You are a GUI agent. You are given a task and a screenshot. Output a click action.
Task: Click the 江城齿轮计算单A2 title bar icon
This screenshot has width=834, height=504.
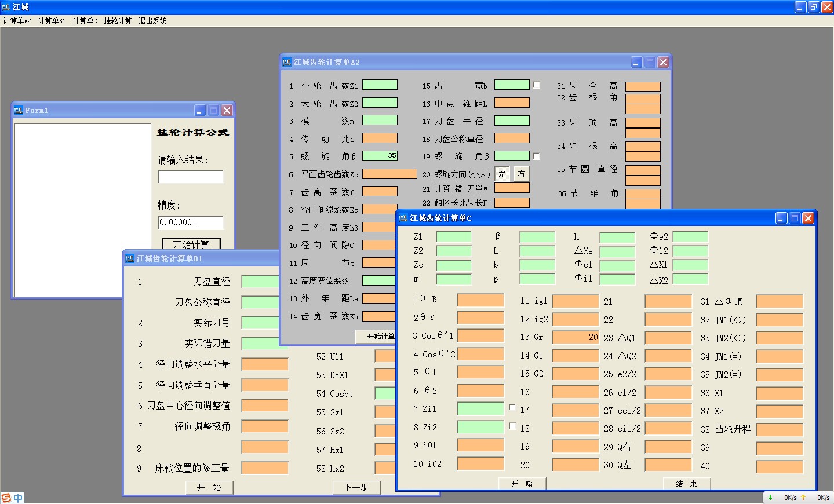coord(286,62)
